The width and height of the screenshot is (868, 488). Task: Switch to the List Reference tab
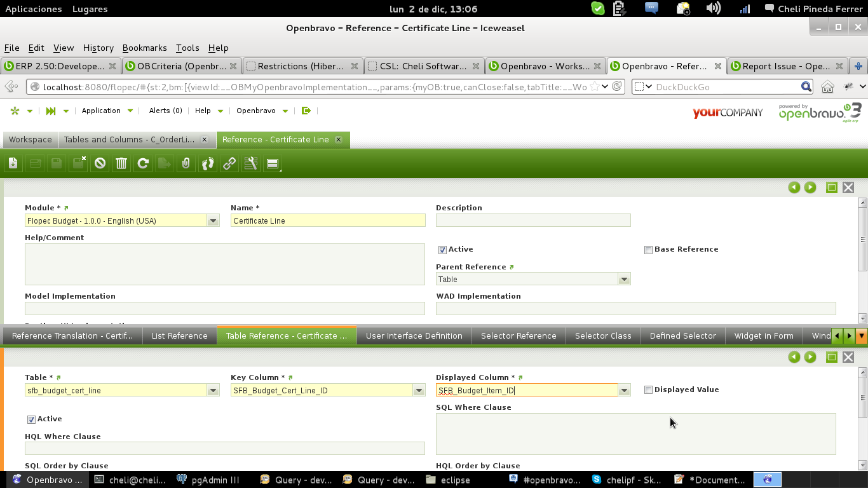(x=179, y=335)
